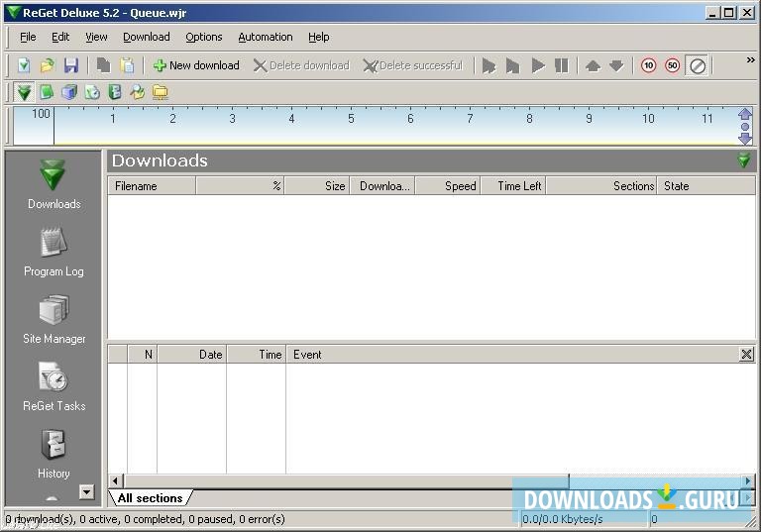Sort by the Time Left column header
The image size is (761, 532).
[x=513, y=186]
